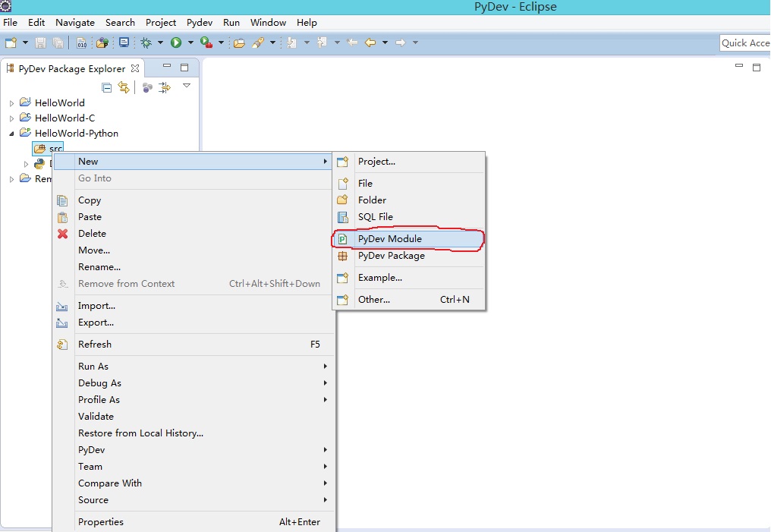Click the binary 010 toolbar icon
Screen dimensions: 771x532
click(x=82, y=42)
